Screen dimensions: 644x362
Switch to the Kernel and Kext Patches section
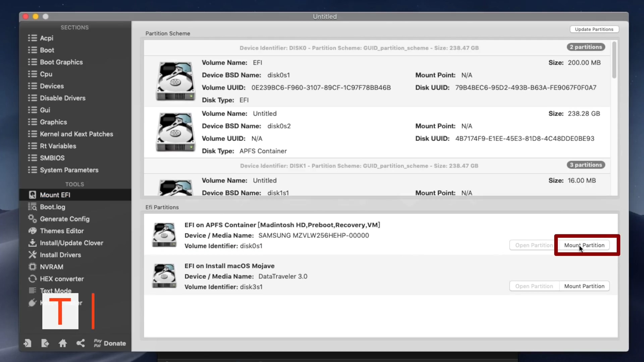click(x=76, y=134)
